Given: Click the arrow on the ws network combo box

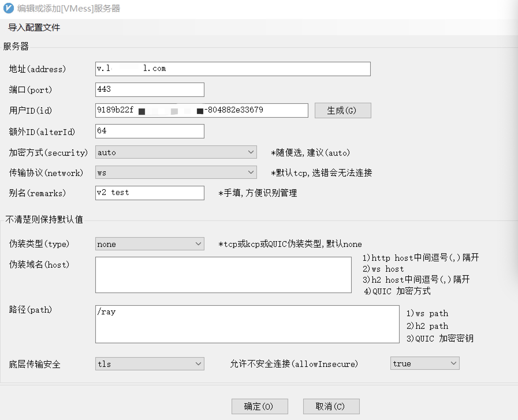Looking at the screenshot, I should tap(251, 172).
